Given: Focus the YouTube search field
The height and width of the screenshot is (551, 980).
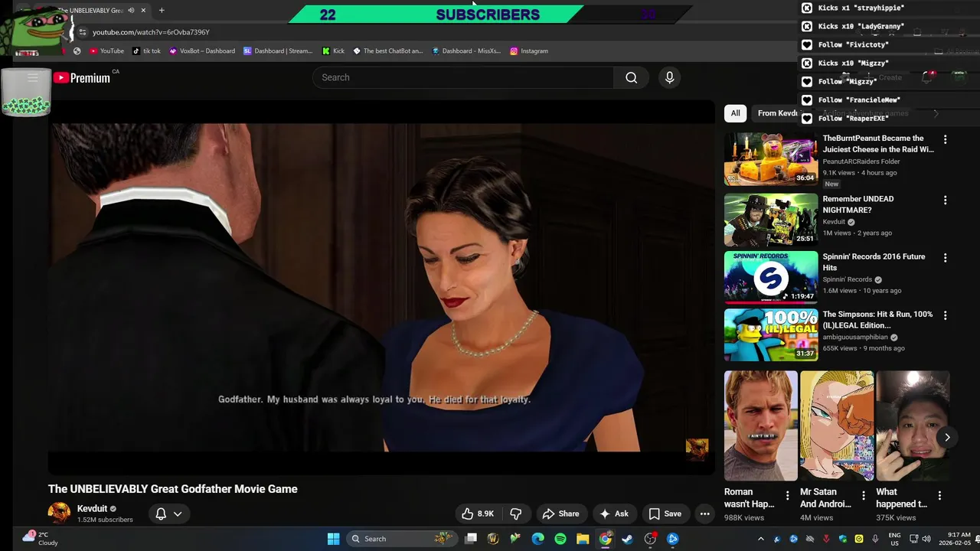Looking at the screenshot, I should click(463, 77).
